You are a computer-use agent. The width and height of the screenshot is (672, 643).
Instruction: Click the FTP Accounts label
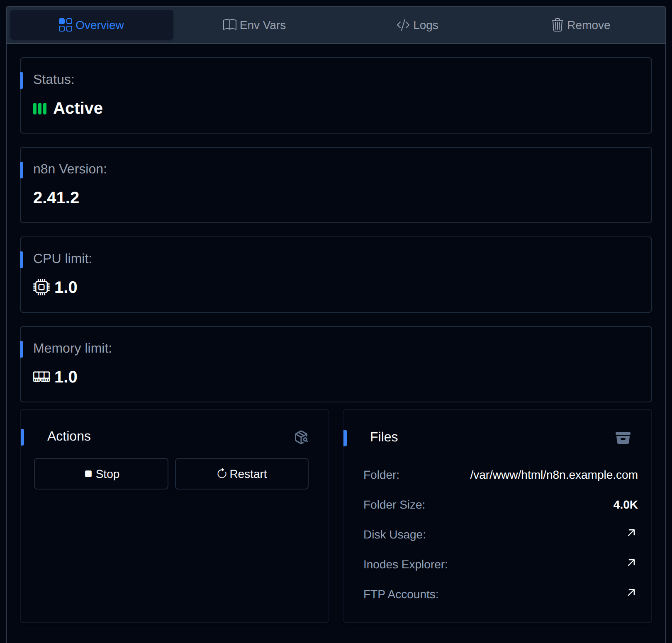coord(401,594)
